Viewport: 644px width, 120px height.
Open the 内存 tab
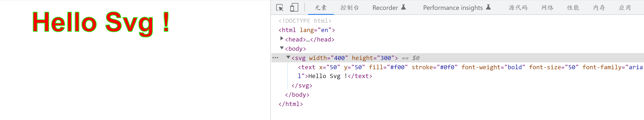(x=599, y=8)
